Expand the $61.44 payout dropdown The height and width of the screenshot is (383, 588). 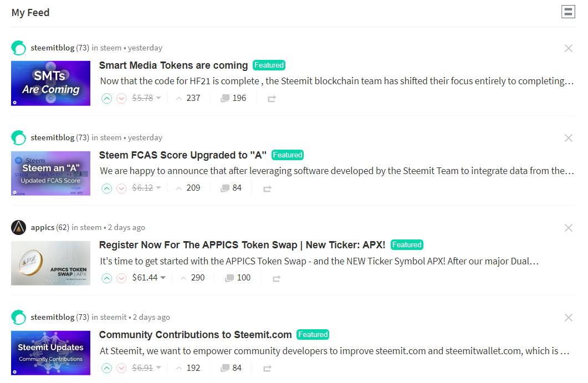[x=149, y=278]
